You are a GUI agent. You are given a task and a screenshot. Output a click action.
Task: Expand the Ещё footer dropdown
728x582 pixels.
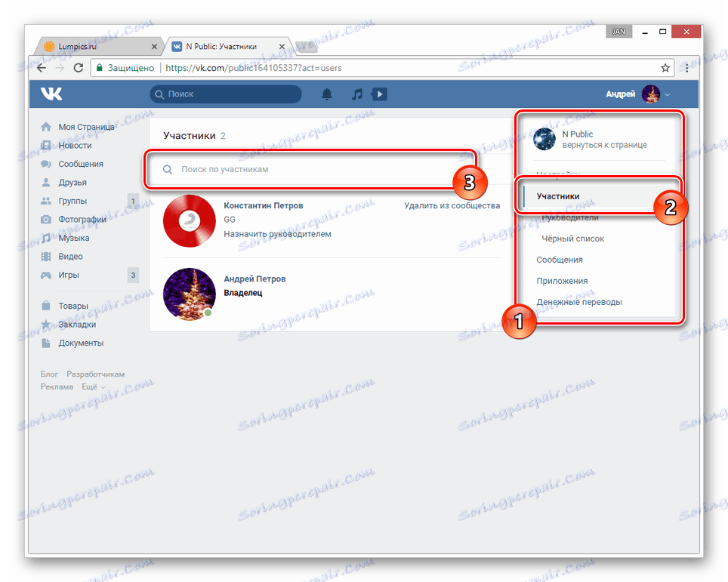pos(94,386)
